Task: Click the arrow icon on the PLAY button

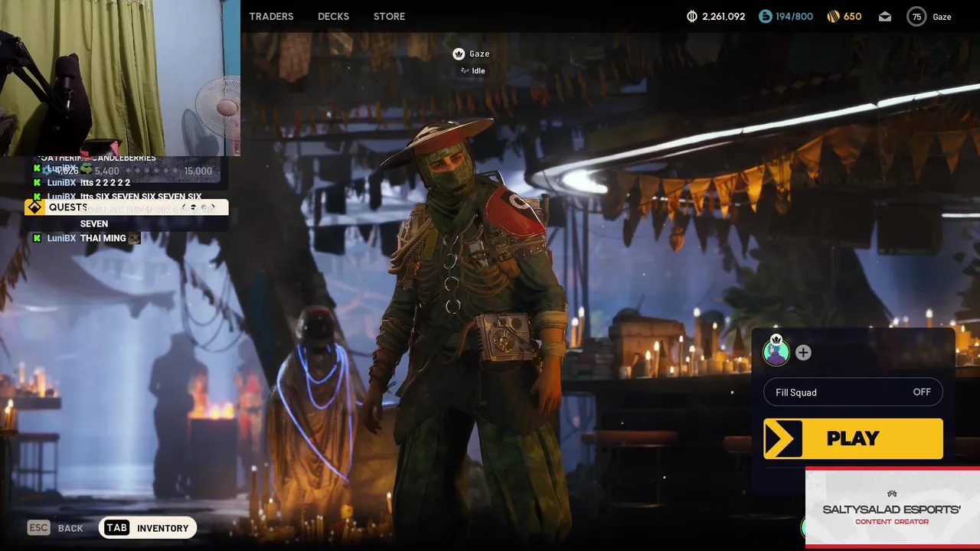Action: (x=782, y=439)
